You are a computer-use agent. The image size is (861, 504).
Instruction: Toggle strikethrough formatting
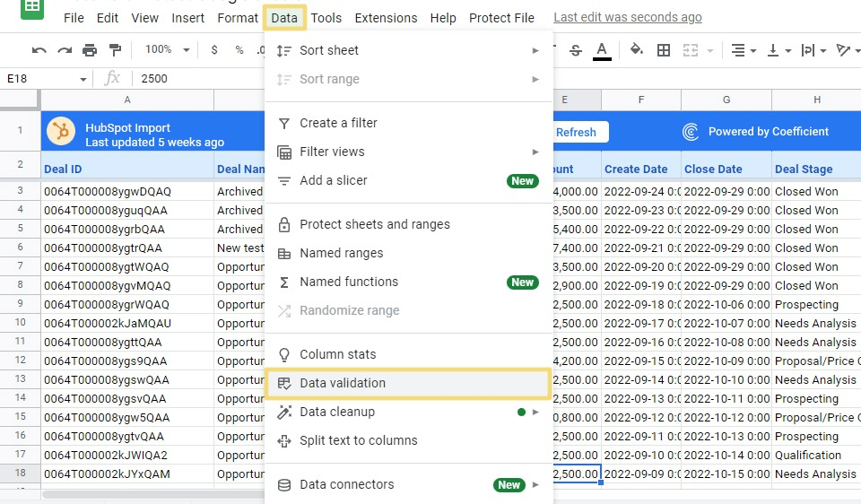coord(576,50)
